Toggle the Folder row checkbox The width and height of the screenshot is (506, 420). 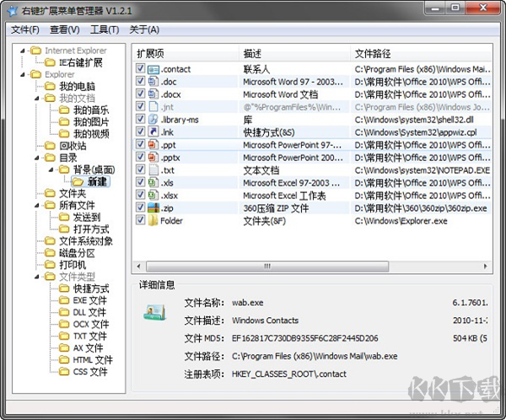[140, 220]
